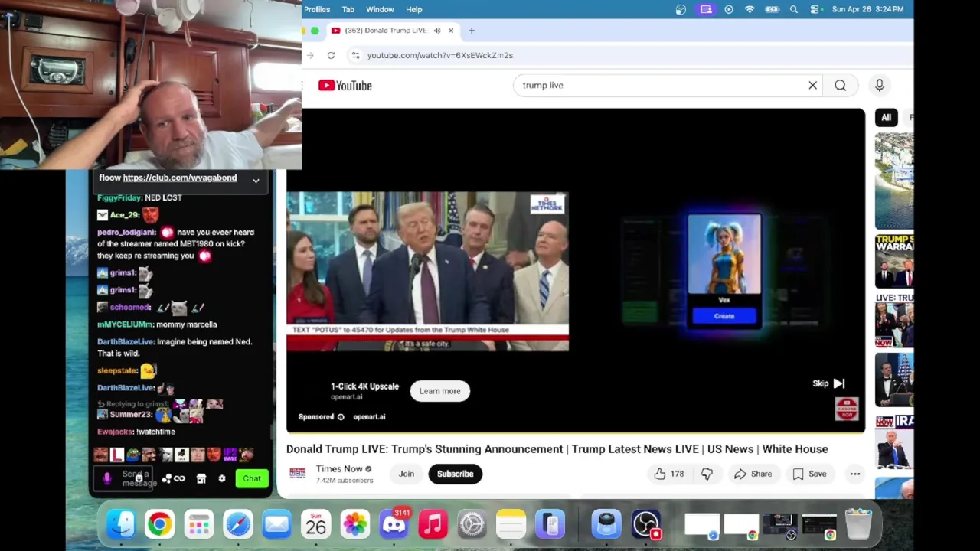Open the Help menu

point(414,9)
